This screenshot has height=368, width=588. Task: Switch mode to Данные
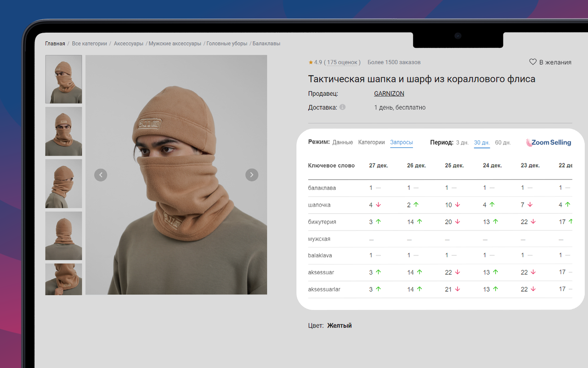pyautogui.click(x=343, y=143)
